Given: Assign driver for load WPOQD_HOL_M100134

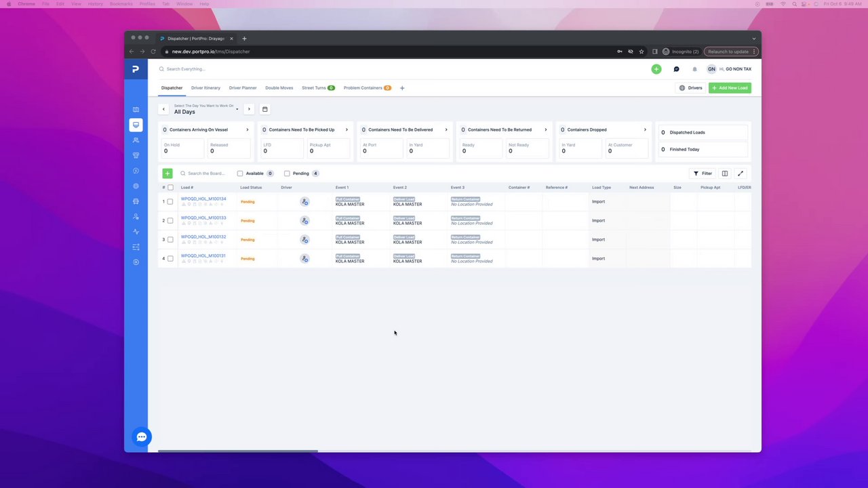Looking at the screenshot, I should (x=304, y=201).
